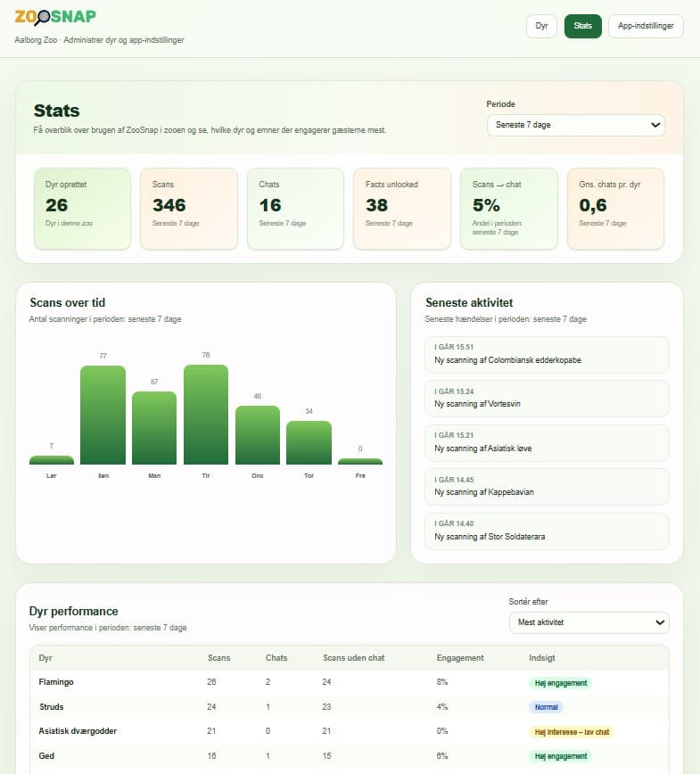
Task: Click the Tor bar showing 34 scans
Action: (309, 443)
